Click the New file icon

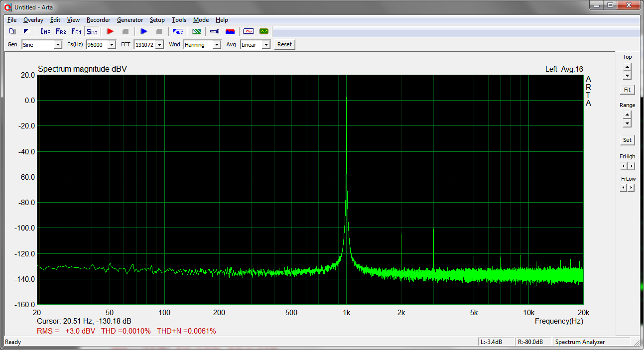pyautogui.click(x=12, y=31)
